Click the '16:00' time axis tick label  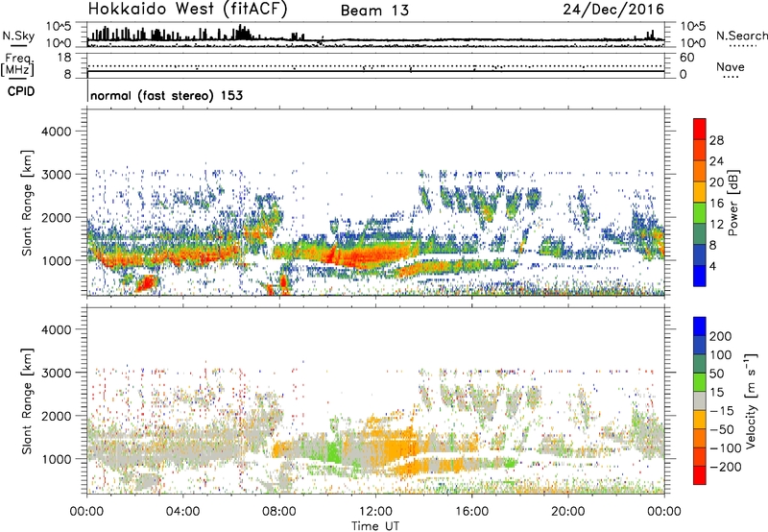click(471, 512)
